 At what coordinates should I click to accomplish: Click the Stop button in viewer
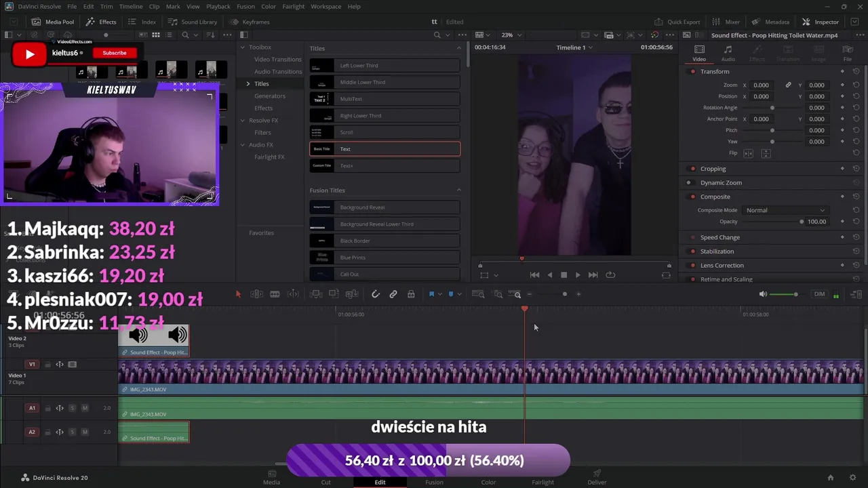point(564,274)
